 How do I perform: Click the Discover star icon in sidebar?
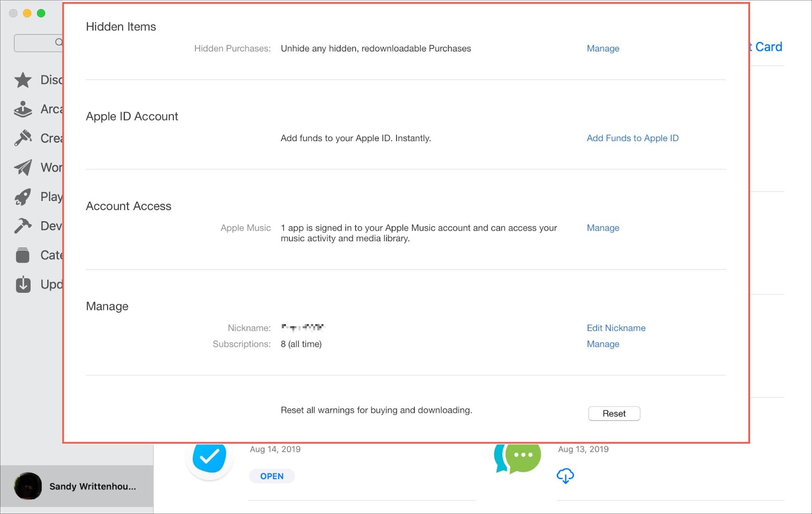(23, 80)
